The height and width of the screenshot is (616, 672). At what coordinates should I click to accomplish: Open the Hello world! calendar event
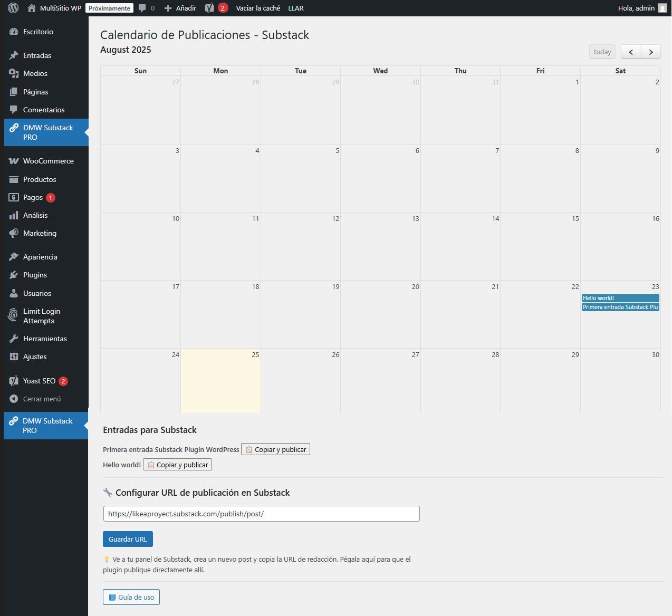[620, 298]
